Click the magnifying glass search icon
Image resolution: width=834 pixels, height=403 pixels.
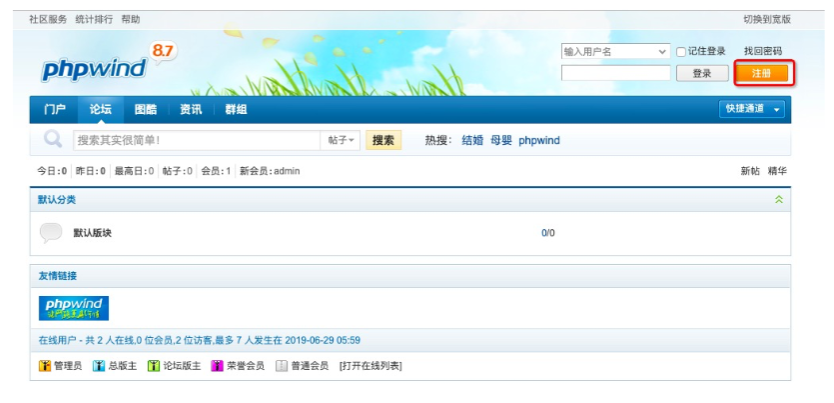(53, 139)
